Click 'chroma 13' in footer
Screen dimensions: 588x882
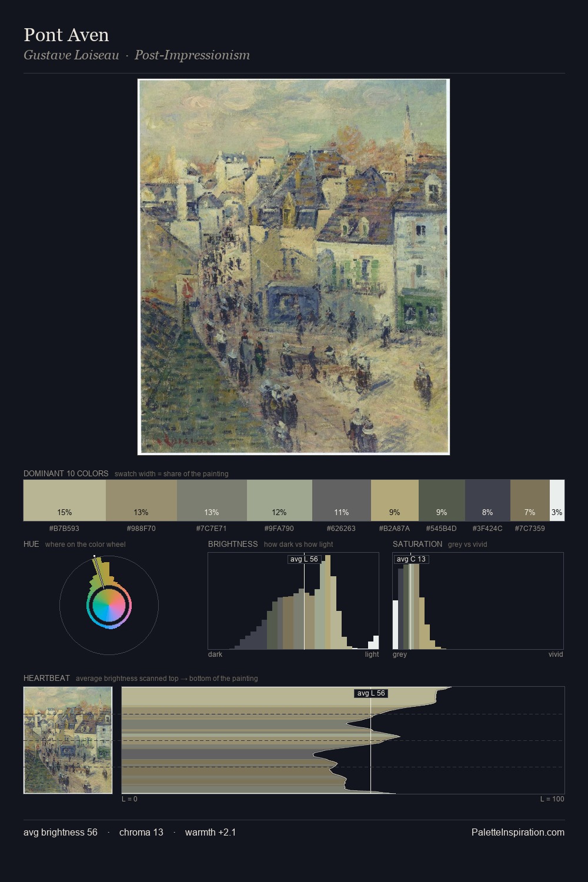tap(141, 832)
